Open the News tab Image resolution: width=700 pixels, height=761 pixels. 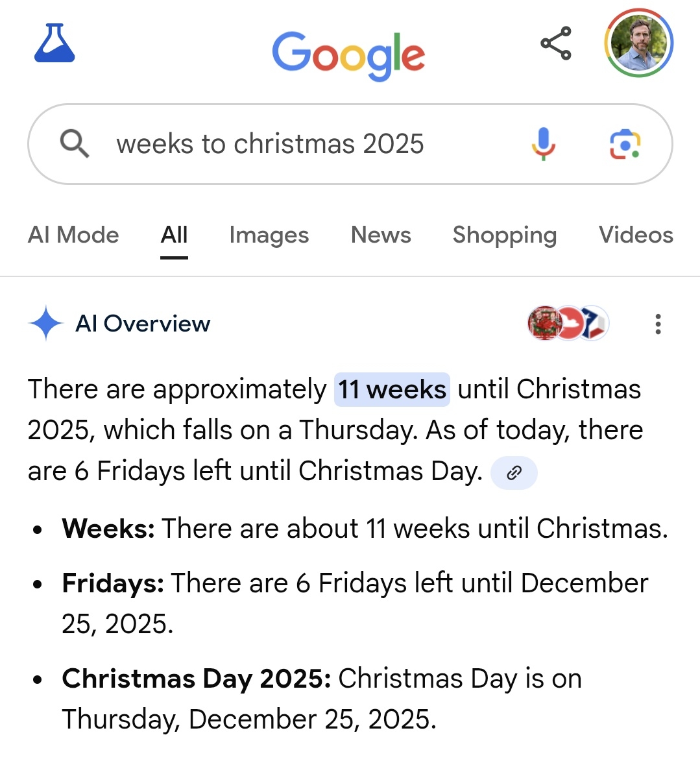pos(381,235)
